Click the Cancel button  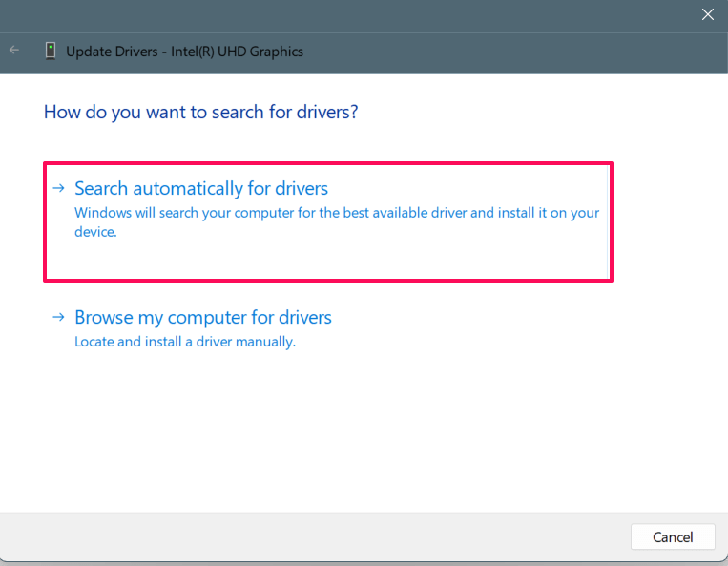(673, 536)
